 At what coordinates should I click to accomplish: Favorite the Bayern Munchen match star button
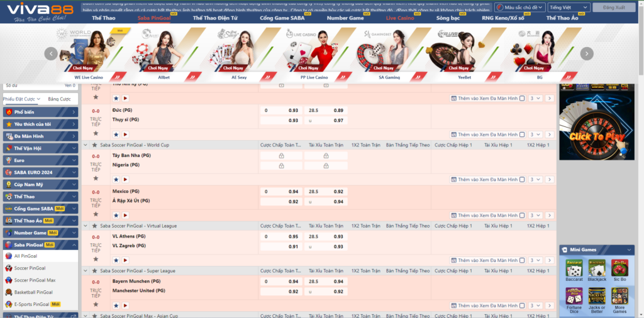pyautogui.click(x=116, y=305)
